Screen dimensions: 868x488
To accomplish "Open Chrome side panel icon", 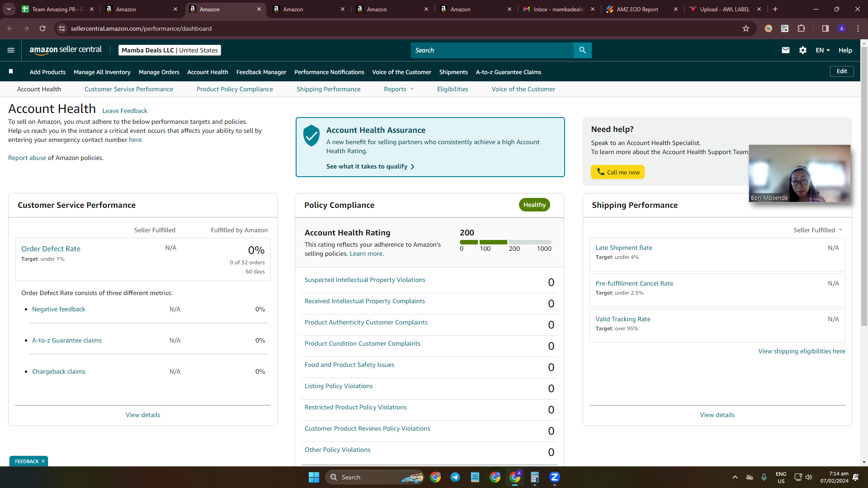I will [826, 28].
